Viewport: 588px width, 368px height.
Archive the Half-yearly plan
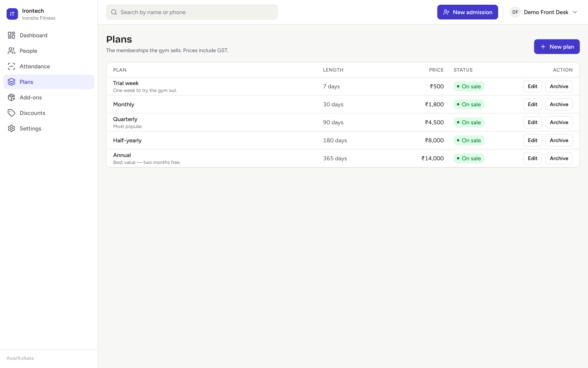[x=559, y=140]
